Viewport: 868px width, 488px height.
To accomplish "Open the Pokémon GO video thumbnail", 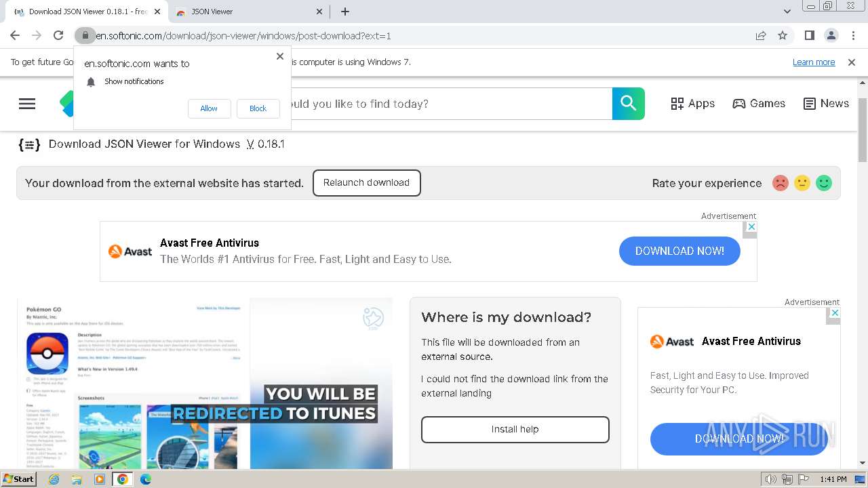I will (x=205, y=384).
